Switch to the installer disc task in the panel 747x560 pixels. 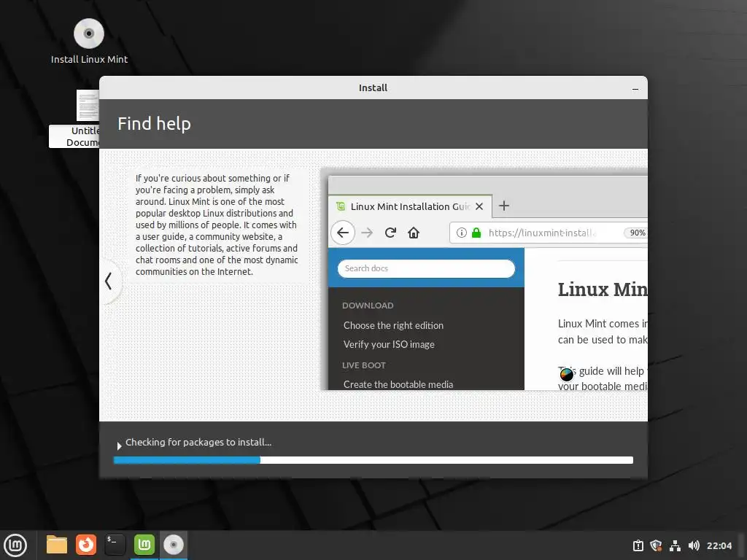174,545
